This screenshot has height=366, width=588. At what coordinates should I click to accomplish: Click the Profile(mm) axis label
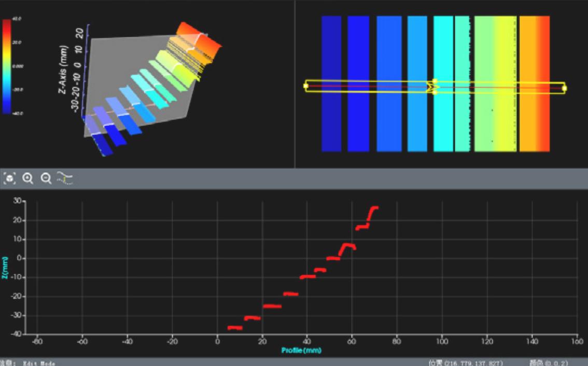[x=301, y=350]
